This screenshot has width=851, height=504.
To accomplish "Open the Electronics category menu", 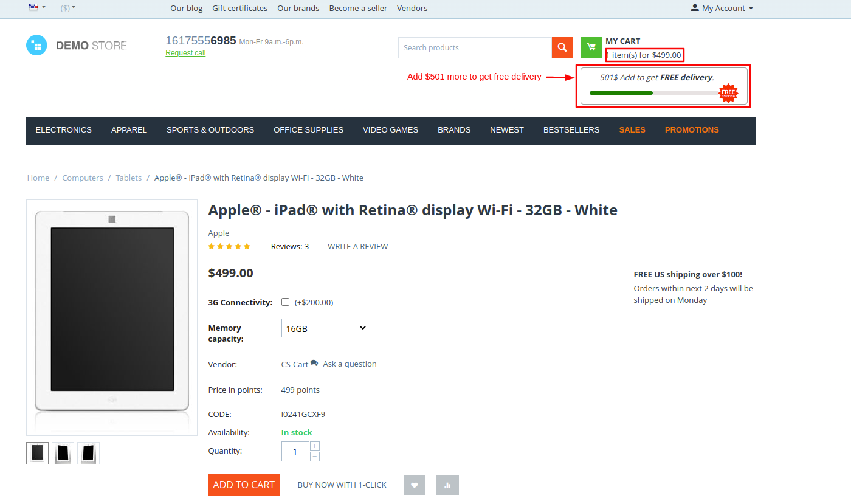I will point(64,130).
